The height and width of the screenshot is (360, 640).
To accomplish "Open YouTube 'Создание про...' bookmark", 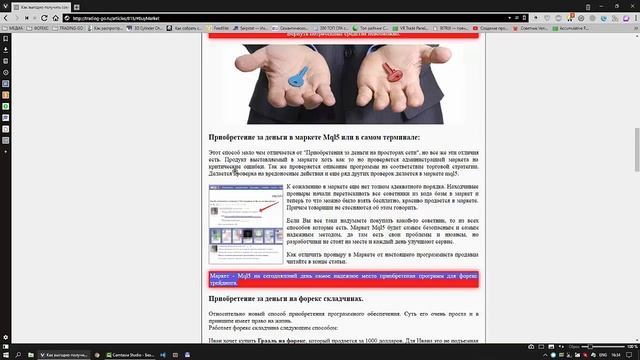I will [x=490, y=28].
